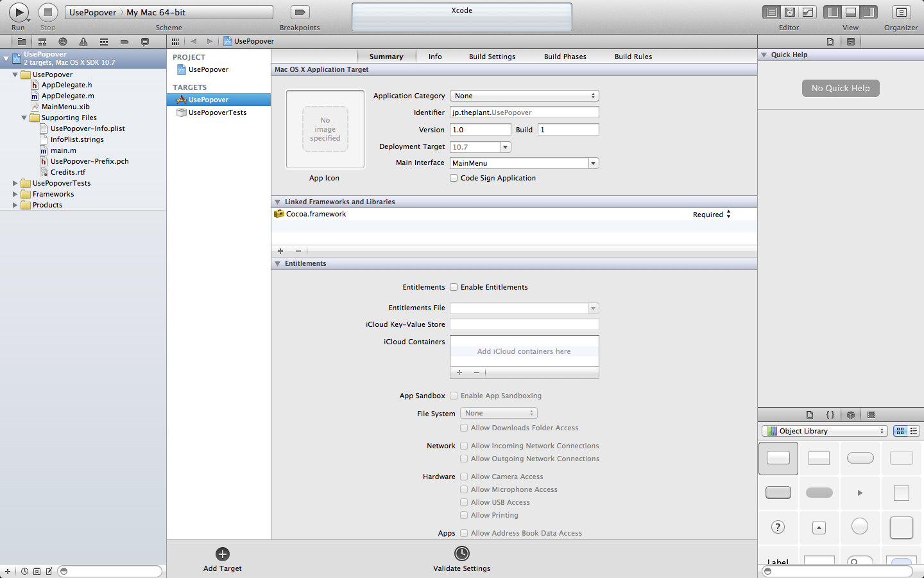The height and width of the screenshot is (578, 924).
Task: Enable the Code Sign Application checkbox
Action: pyautogui.click(x=454, y=178)
